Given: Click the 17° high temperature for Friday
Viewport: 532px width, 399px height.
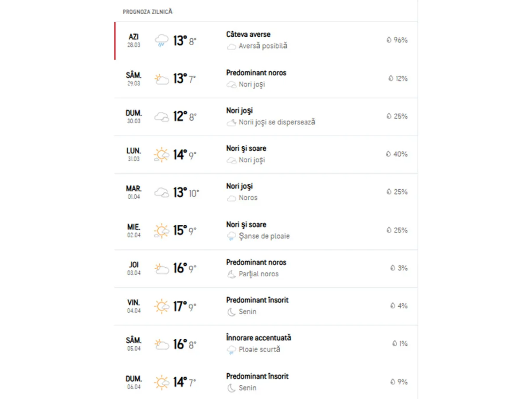Looking at the screenshot, I should pos(180,306).
